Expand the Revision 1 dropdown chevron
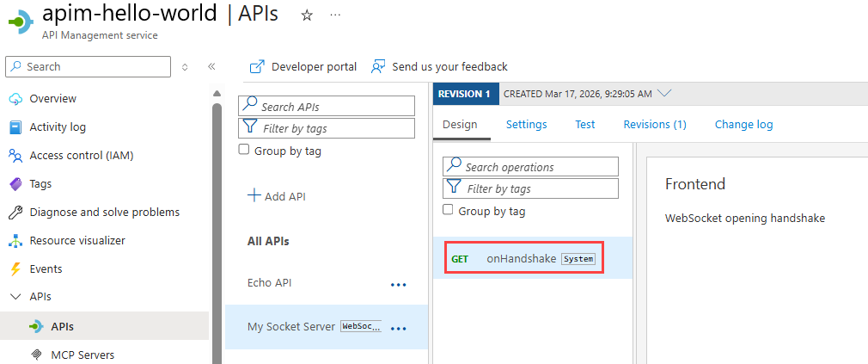Screen dimensions: 868x364 (663, 93)
